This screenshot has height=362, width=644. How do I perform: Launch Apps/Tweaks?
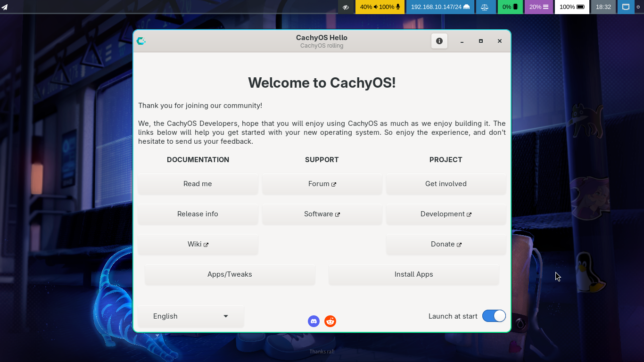[230, 274]
